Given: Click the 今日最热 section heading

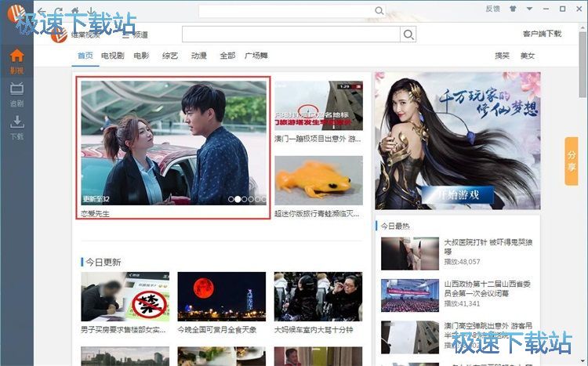Looking at the screenshot, I should pyautogui.click(x=395, y=226).
